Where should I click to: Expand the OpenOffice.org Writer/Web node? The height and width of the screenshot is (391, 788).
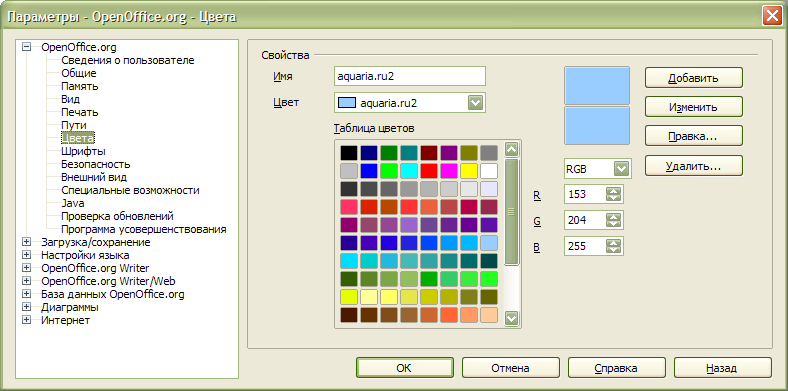[27, 281]
